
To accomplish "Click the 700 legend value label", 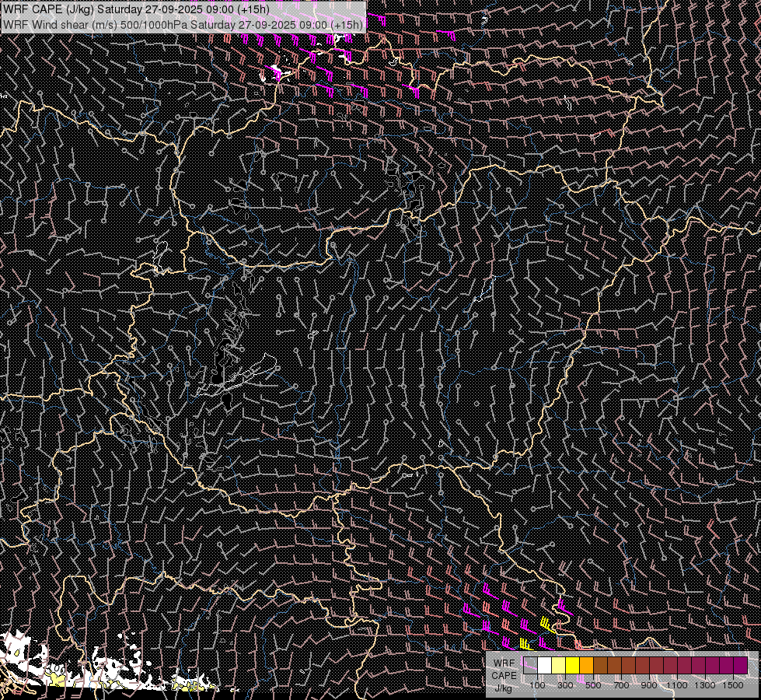I will (621, 685).
